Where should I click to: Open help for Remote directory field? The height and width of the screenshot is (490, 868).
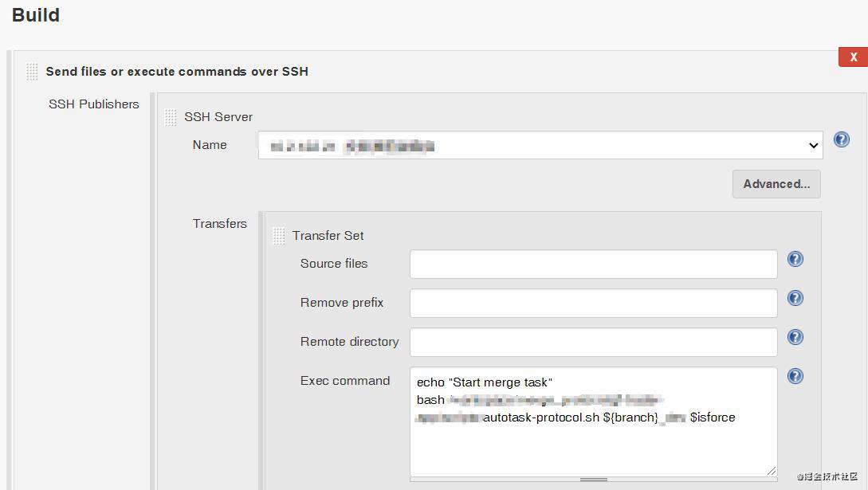tap(795, 337)
